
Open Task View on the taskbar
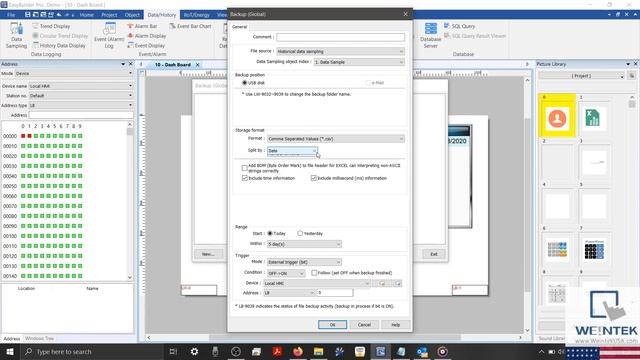point(173,351)
